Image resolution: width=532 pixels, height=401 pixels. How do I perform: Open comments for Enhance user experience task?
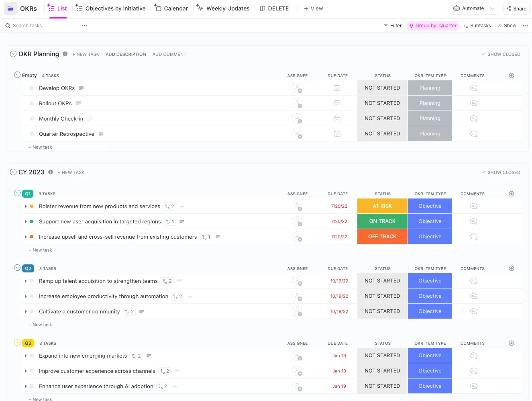pyautogui.click(x=474, y=386)
